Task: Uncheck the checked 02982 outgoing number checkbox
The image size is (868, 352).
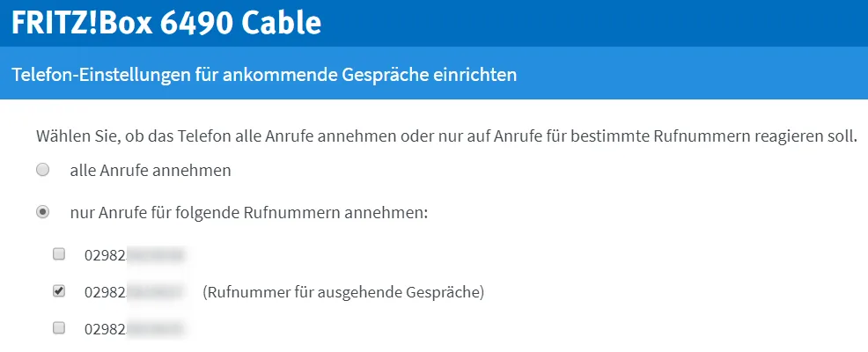Action: (59, 291)
